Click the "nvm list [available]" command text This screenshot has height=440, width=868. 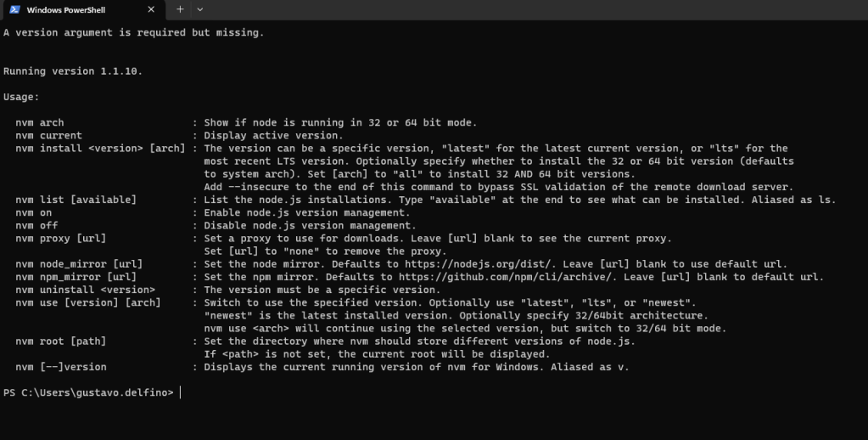click(76, 200)
